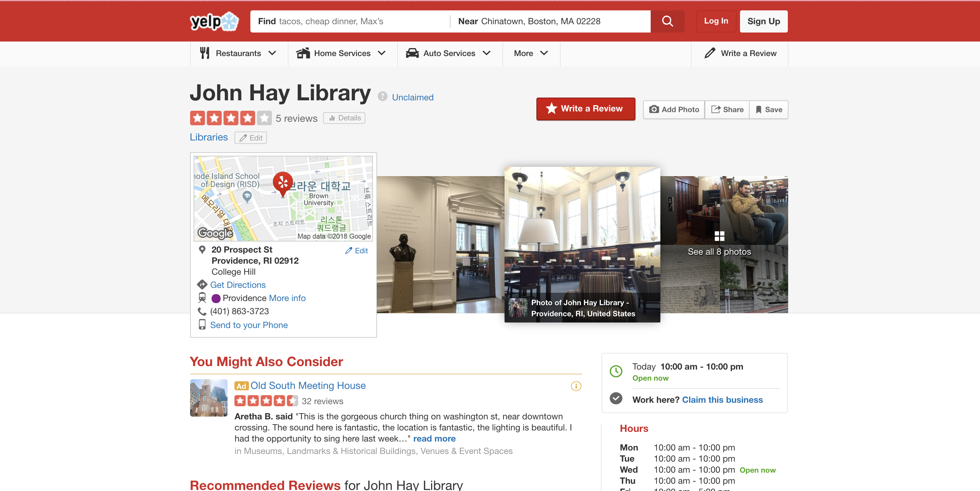Click the Edit button beside Libraries
980x491 pixels.
pyautogui.click(x=250, y=138)
